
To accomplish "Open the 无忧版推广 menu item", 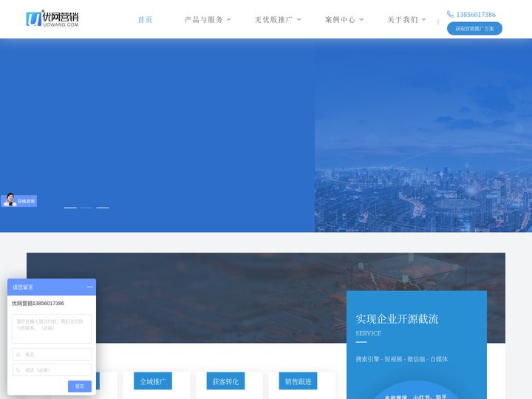I will click(274, 20).
